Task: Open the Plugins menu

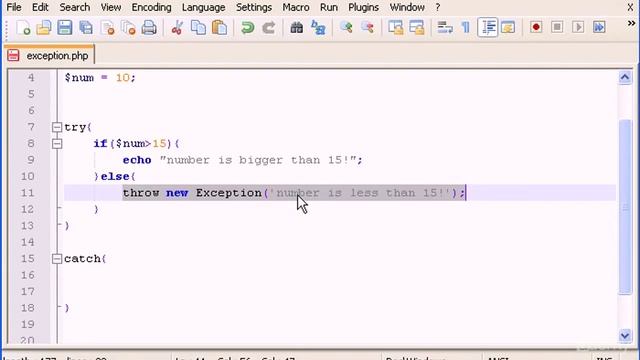Action: coord(363,7)
